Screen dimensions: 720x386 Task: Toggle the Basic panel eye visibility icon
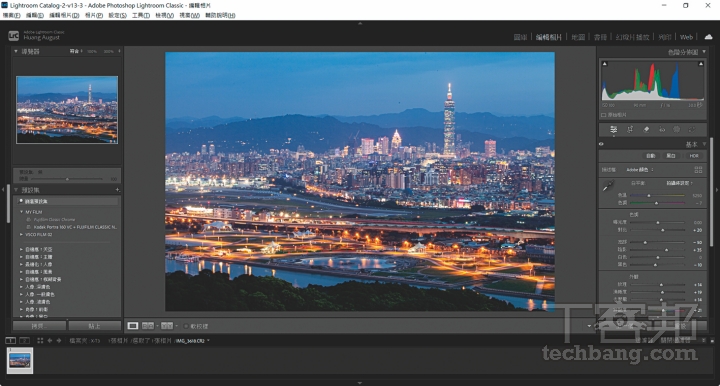(602, 144)
